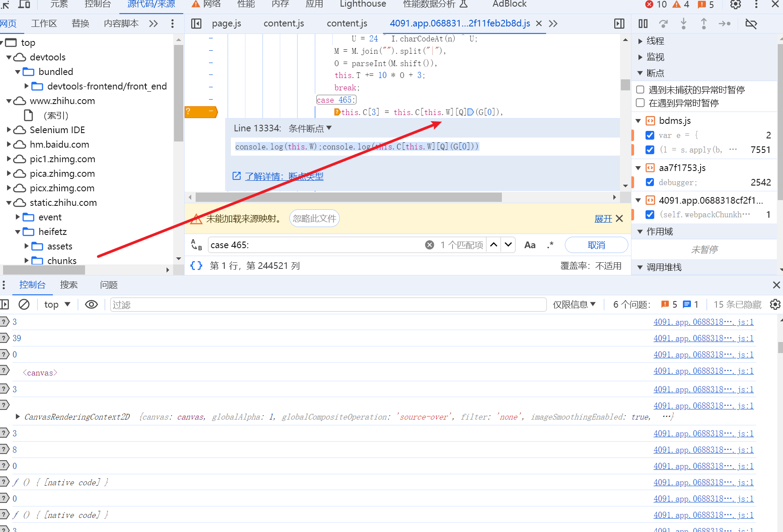Viewport: 783px width, 532px height.
Task: Pause script execution with the pause icon
Action: coord(643,24)
